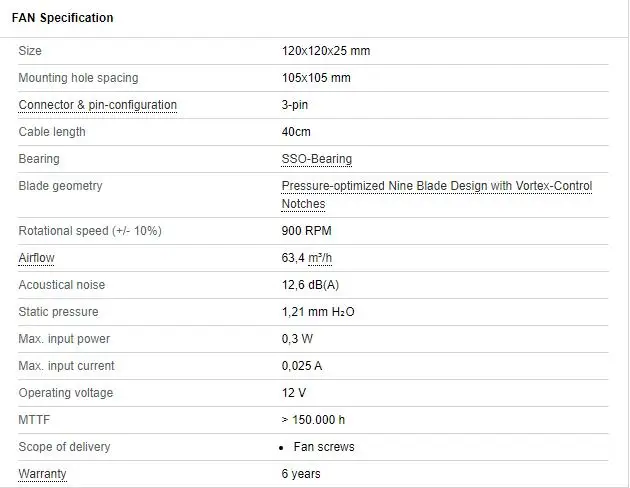Click the Airflow glossary link
The width and height of the screenshot is (630, 488).
tap(36, 258)
